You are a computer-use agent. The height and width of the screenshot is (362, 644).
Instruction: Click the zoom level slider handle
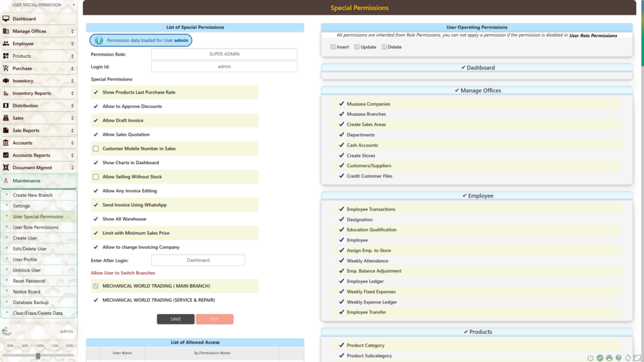(x=38, y=356)
